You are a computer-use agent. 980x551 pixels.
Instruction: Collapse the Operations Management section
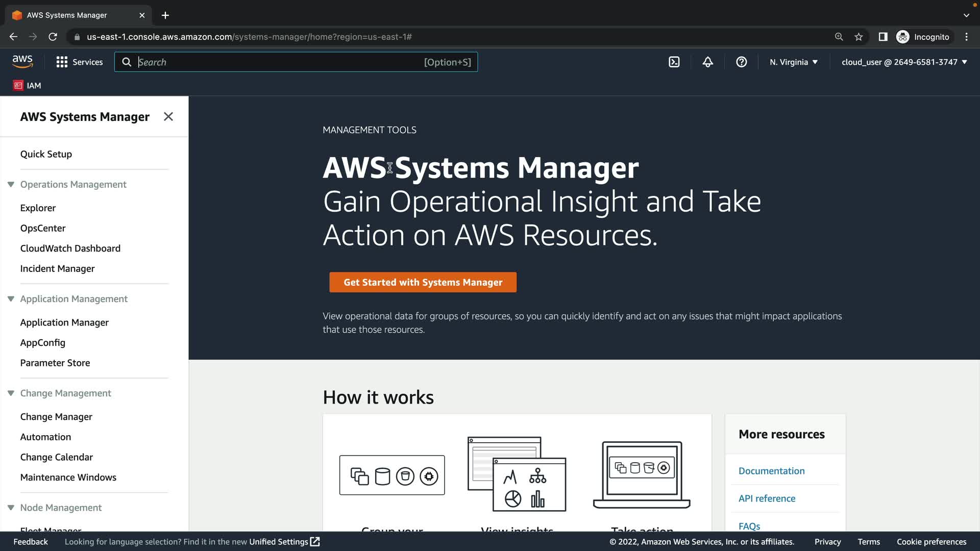[x=11, y=185]
